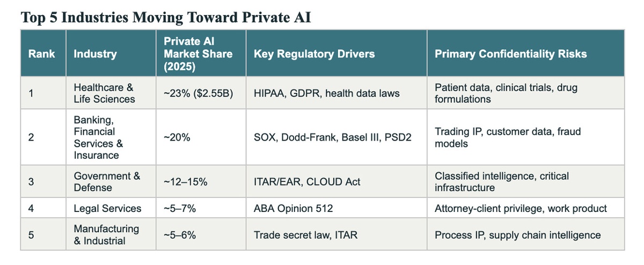Select the 'Process IP, supply chain intelligence' cell

tap(517, 235)
